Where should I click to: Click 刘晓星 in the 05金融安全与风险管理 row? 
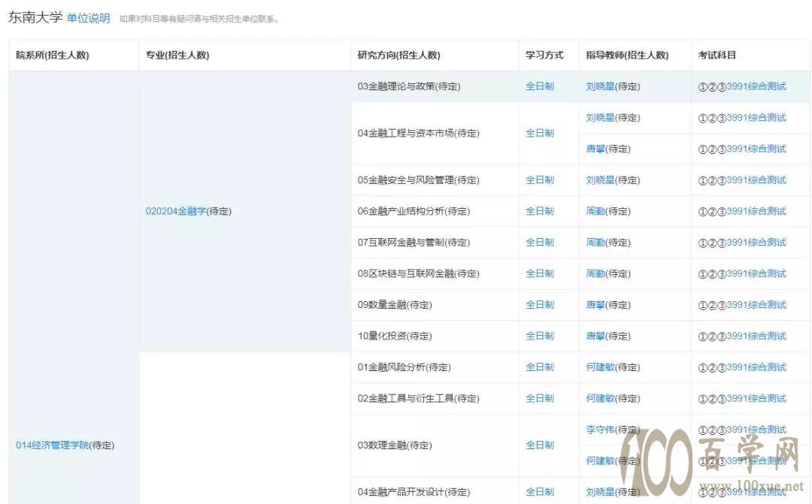[x=600, y=180]
